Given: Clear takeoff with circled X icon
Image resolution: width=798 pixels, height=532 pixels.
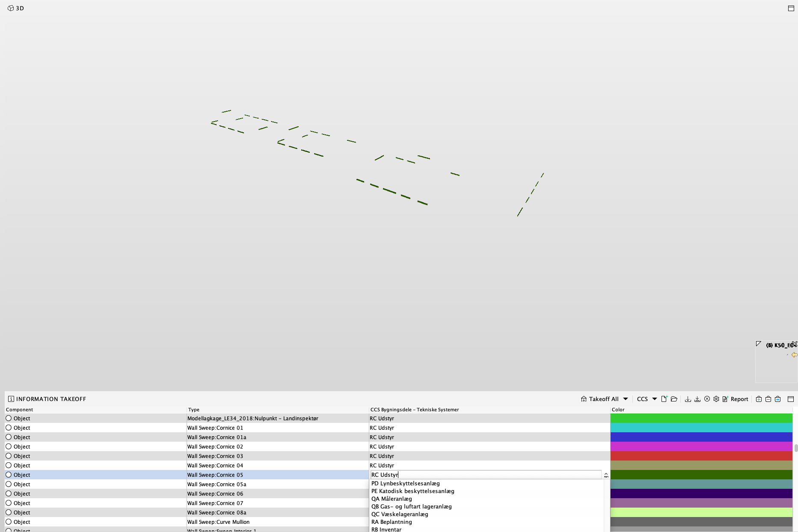Looking at the screenshot, I should pos(707,399).
